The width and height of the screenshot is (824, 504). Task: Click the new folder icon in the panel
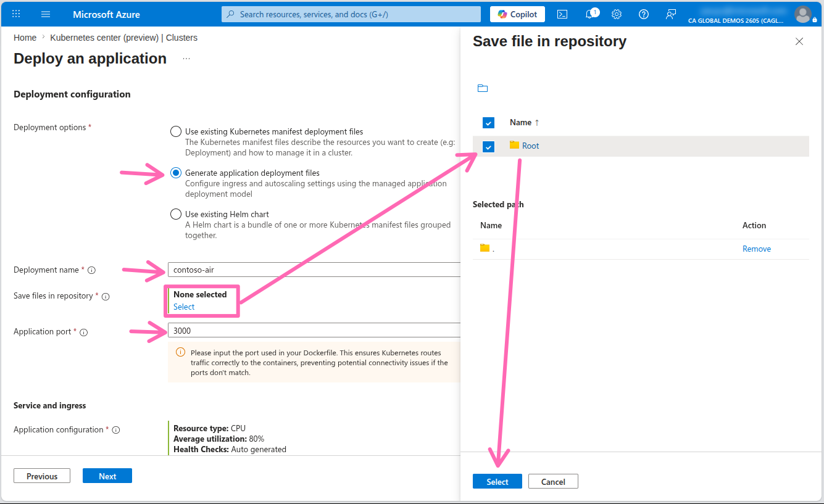pyautogui.click(x=483, y=88)
